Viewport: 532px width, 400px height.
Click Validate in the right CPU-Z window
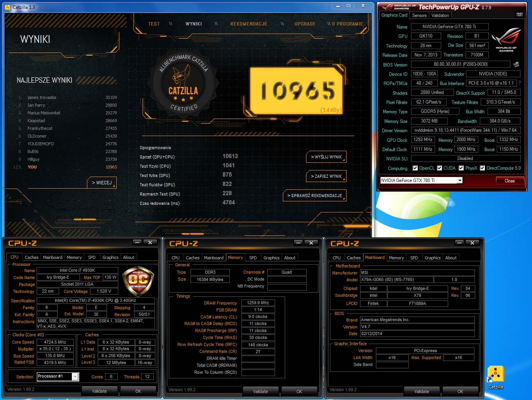pos(422,391)
